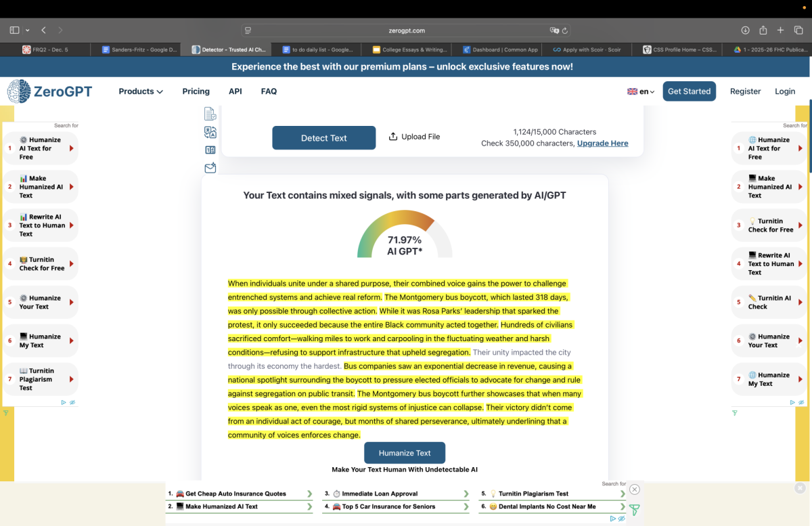Open the College Essays & Writing tab
The image size is (812, 526).
coord(406,49)
